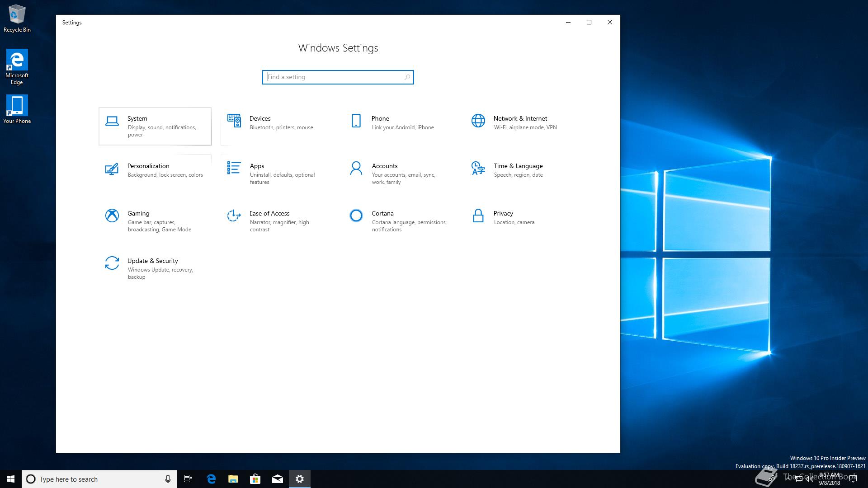Click the Privacy category title
Screen dimensions: 868x488
pyautogui.click(x=503, y=213)
